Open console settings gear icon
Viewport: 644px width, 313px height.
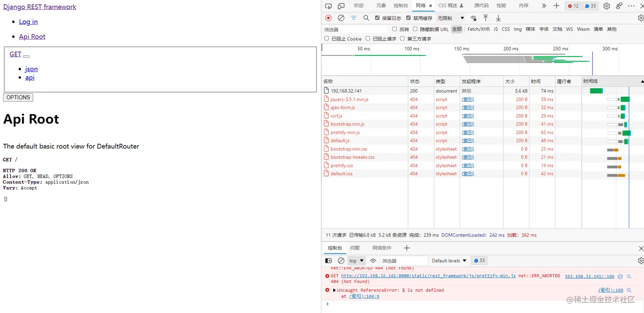coord(641,261)
